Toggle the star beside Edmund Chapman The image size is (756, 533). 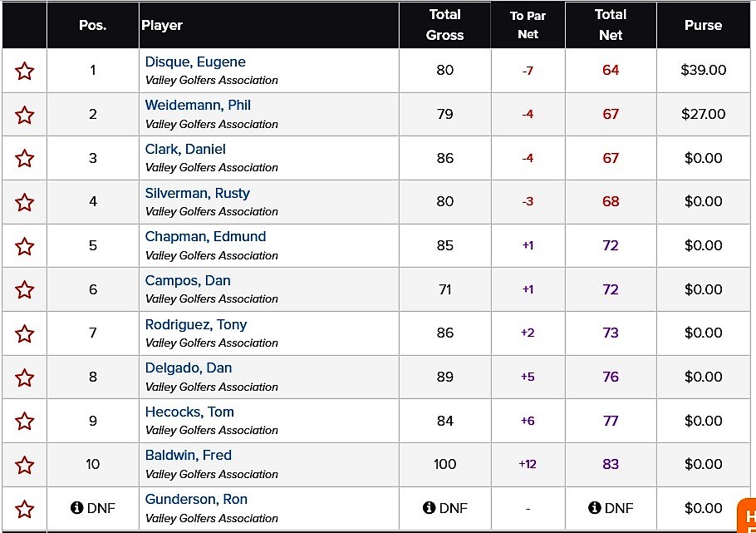(x=25, y=246)
